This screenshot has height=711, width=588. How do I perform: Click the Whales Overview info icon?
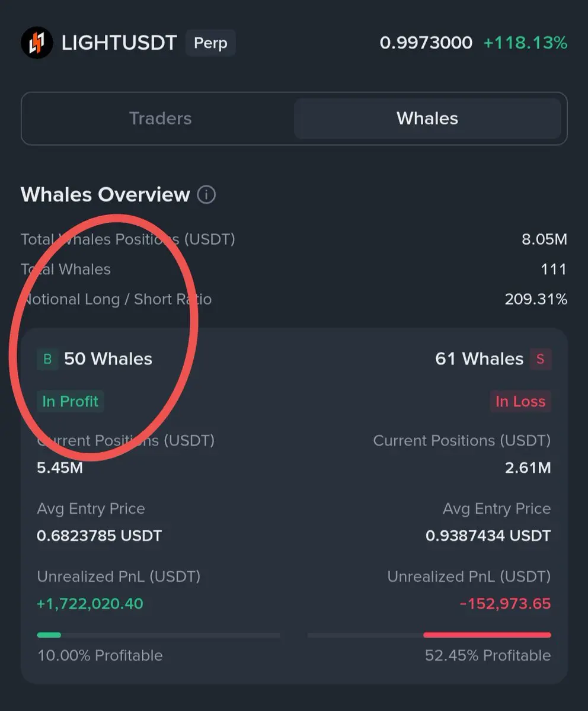(x=206, y=194)
